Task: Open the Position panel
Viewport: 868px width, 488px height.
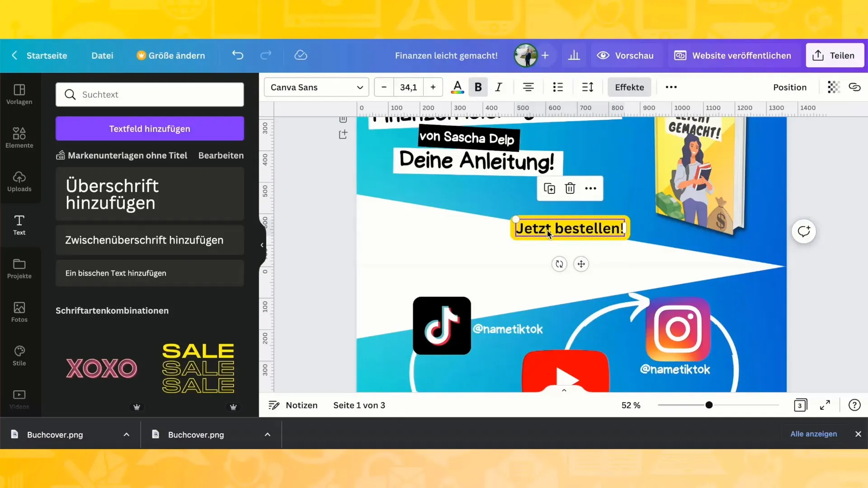Action: 789,87
